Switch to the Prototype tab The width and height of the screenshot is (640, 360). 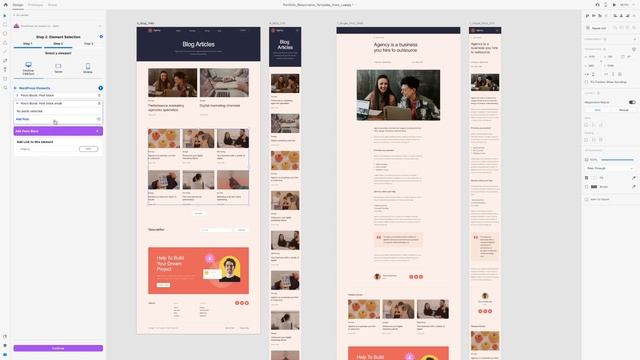pyautogui.click(x=36, y=5)
